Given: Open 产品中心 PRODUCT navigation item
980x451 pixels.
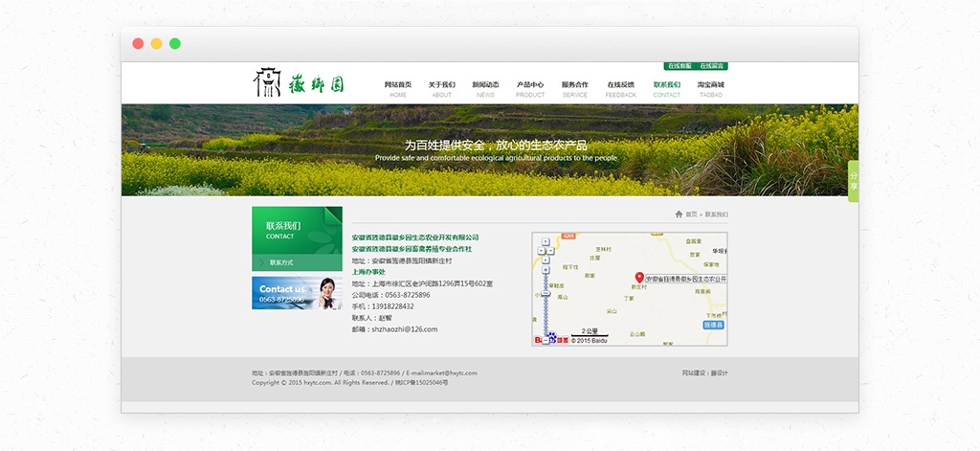Looking at the screenshot, I should (x=530, y=89).
